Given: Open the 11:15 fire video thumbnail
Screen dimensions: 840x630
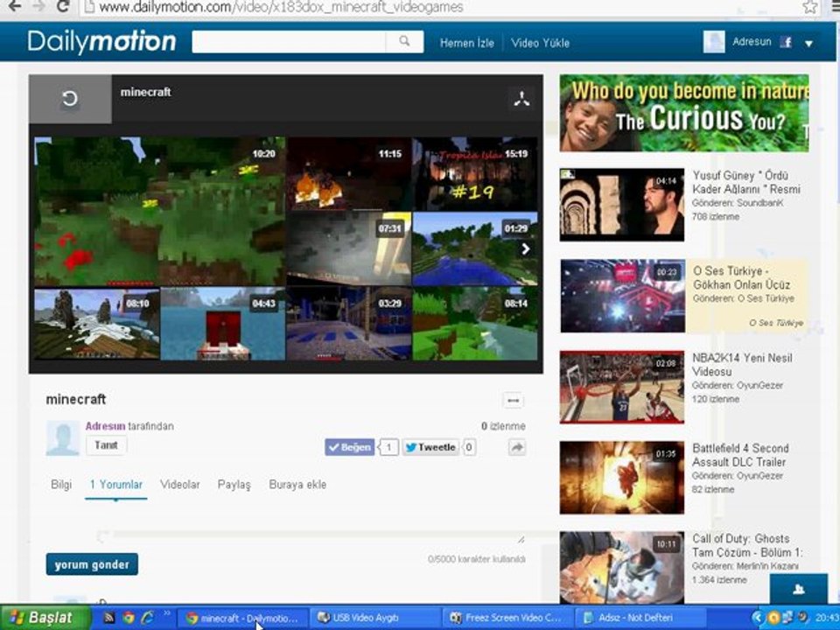Looking at the screenshot, I should coord(349,173).
